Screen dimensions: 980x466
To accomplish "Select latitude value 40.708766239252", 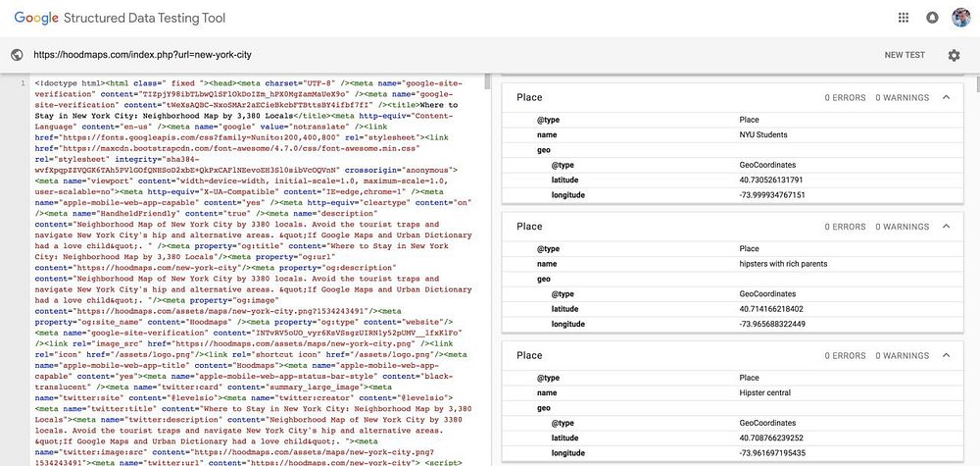I will [x=770, y=438].
